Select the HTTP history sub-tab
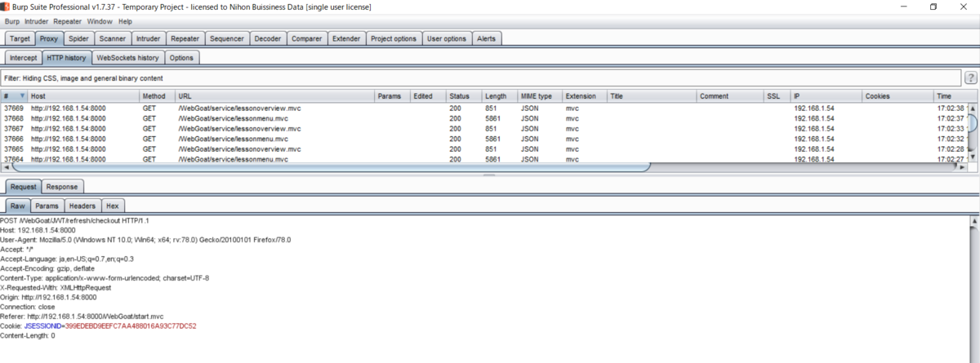Screen dimensions: 980x363 point(67,58)
